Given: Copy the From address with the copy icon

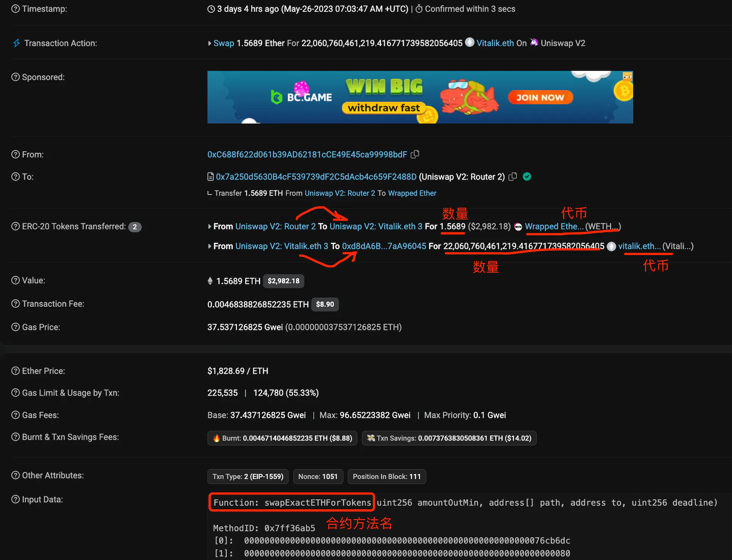Looking at the screenshot, I should [x=415, y=154].
